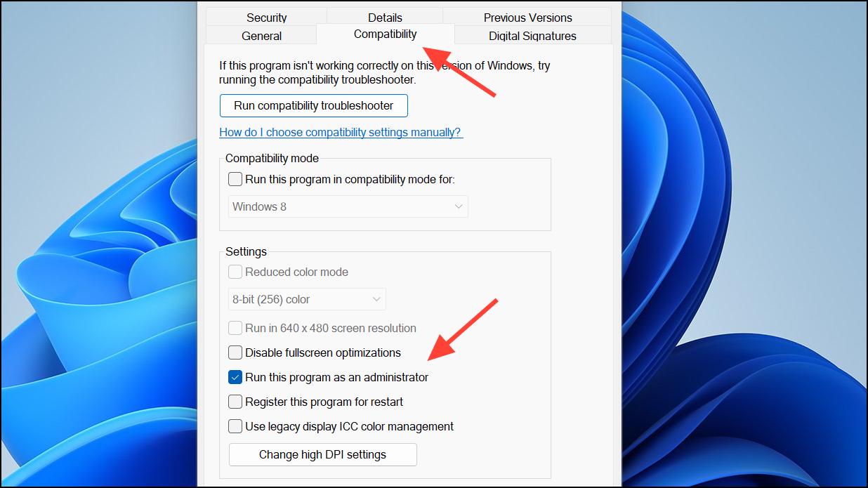The image size is (868, 488).
Task: Open the 8-bit (256) color dropdown
Action: point(308,299)
